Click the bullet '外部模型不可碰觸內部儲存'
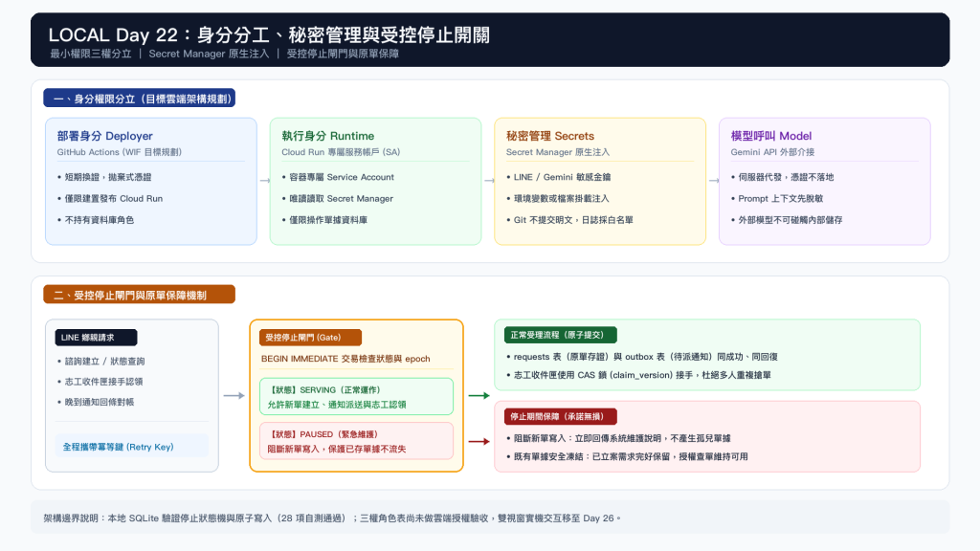The image size is (980, 551). coord(790,220)
